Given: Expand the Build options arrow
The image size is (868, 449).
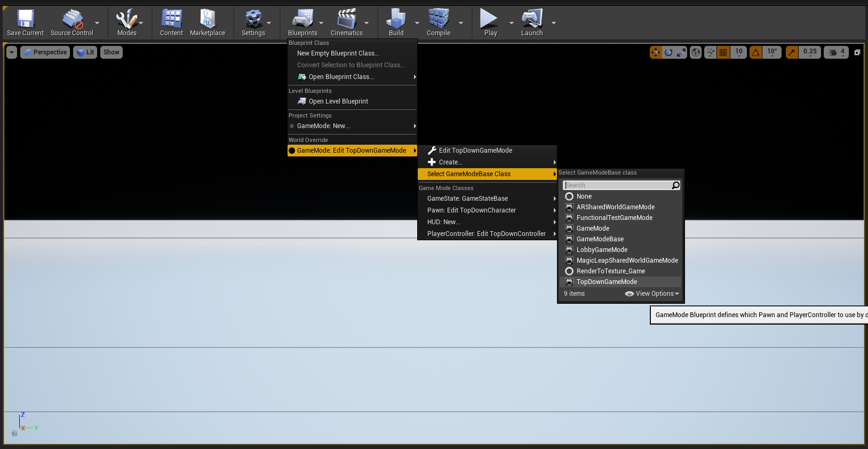Looking at the screenshot, I should pyautogui.click(x=417, y=23).
